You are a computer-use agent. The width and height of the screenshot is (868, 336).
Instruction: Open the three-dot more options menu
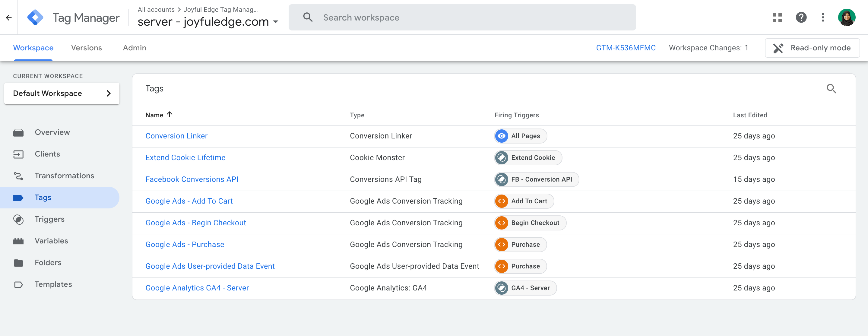(822, 17)
